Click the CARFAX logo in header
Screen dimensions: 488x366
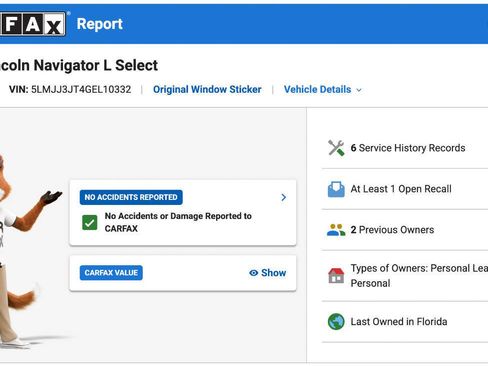[x=33, y=24]
